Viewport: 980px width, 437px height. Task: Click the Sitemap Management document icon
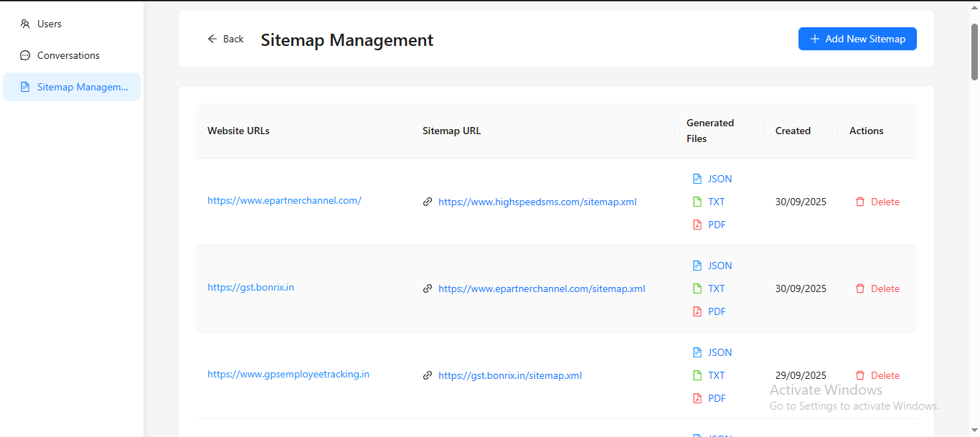[x=27, y=86]
